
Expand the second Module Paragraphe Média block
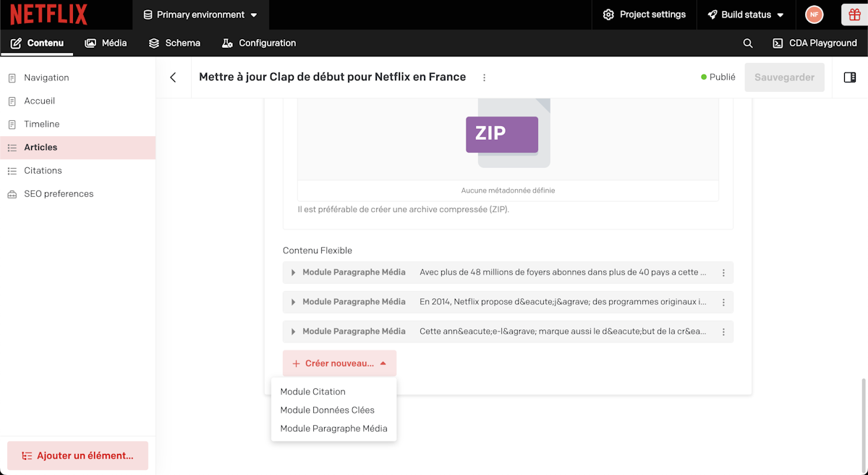pyautogui.click(x=293, y=302)
